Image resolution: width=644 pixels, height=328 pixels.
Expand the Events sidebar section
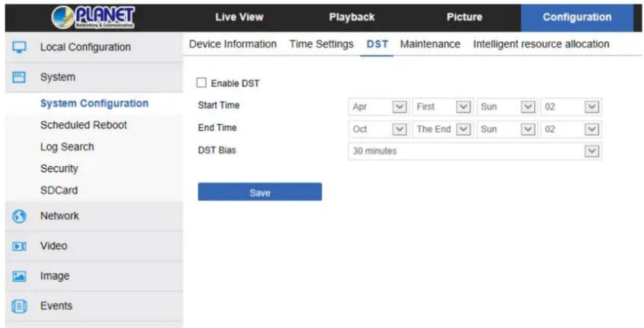[x=94, y=306]
